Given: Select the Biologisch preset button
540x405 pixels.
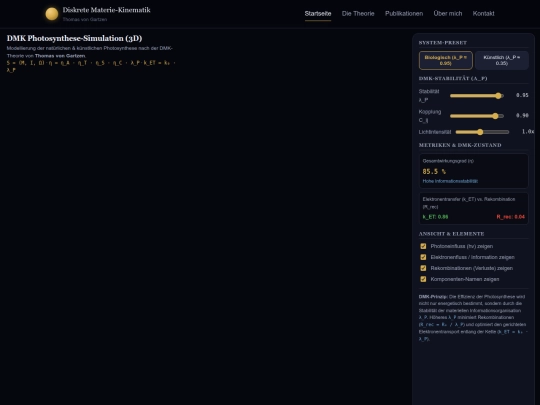Looking at the screenshot, I should click(x=446, y=60).
